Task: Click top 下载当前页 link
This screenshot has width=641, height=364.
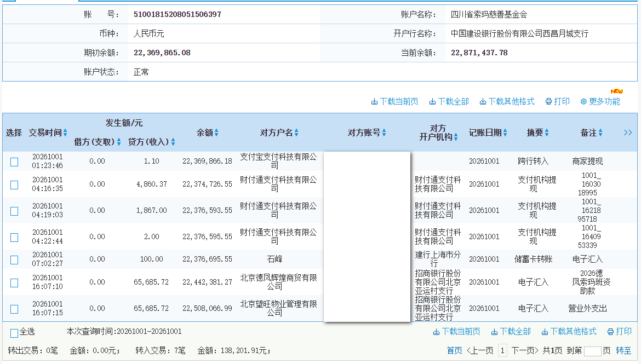Action: pyautogui.click(x=395, y=101)
